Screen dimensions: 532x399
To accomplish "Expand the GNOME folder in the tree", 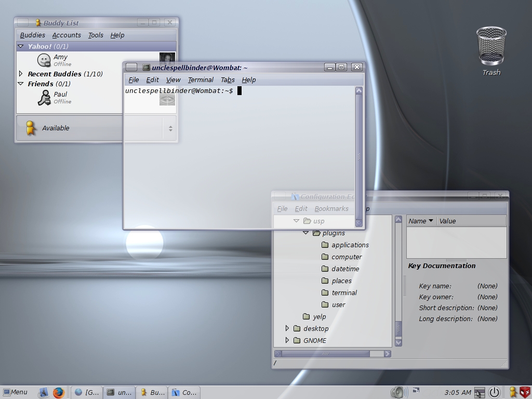I will [287, 340].
